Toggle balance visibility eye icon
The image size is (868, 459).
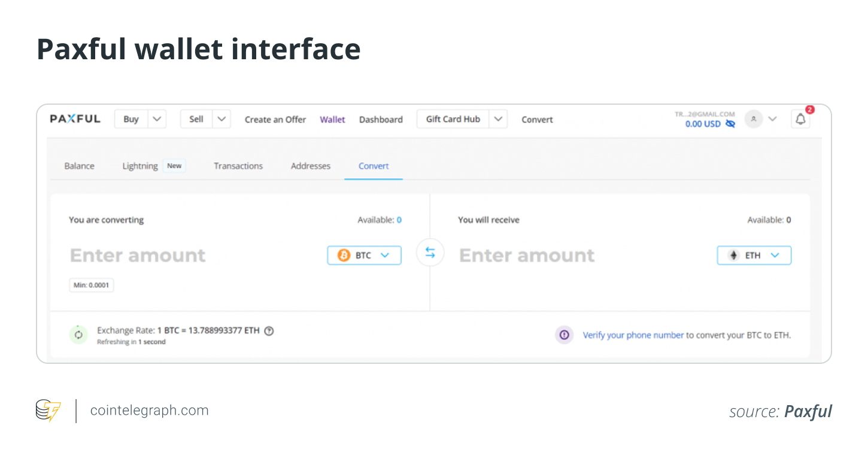coord(730,124)
